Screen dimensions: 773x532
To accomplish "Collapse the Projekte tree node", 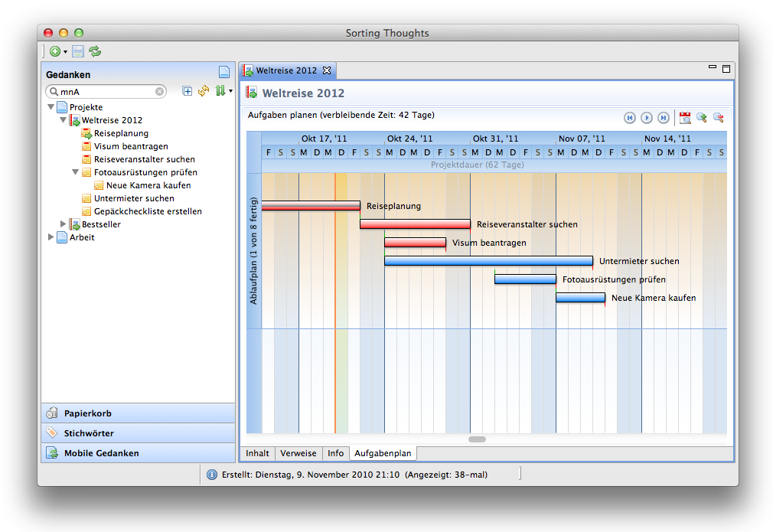I will (51, 108).
